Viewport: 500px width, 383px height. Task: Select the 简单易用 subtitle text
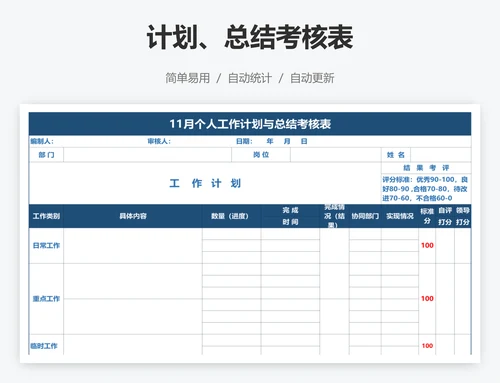coord(188,78)
